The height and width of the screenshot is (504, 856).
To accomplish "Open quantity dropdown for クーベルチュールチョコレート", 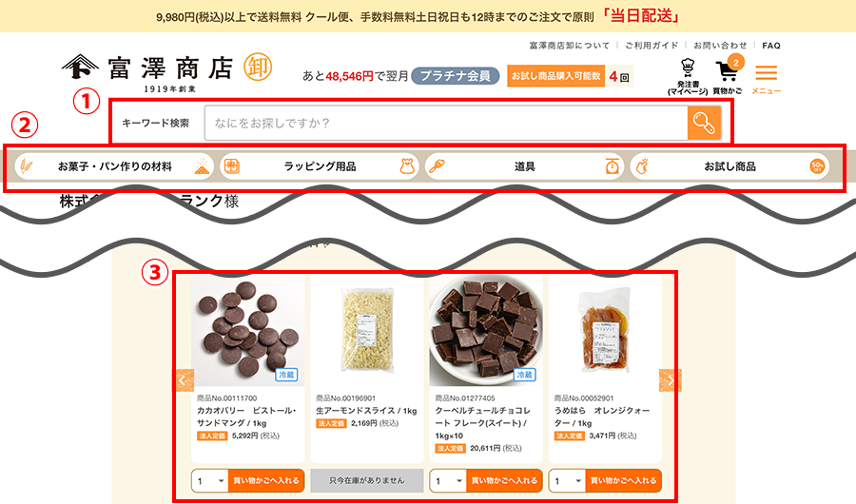I will click(x=448, y=480).
